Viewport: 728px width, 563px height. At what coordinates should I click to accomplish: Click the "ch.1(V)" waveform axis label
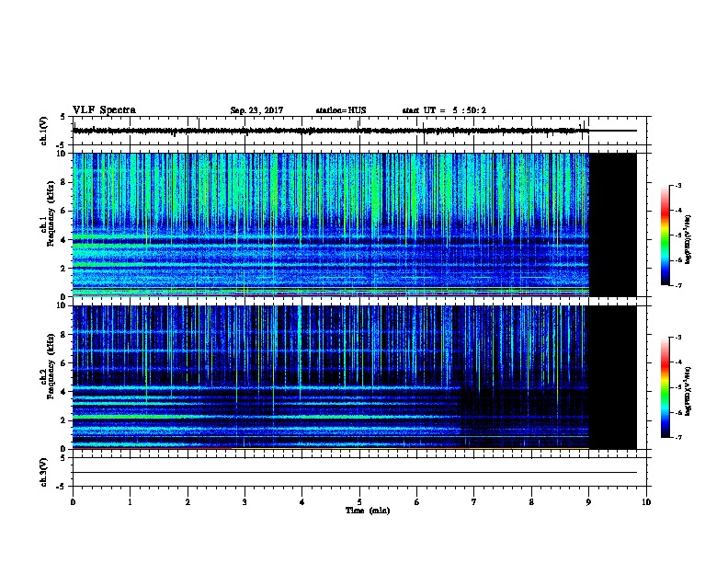click(x=44, y=131)
